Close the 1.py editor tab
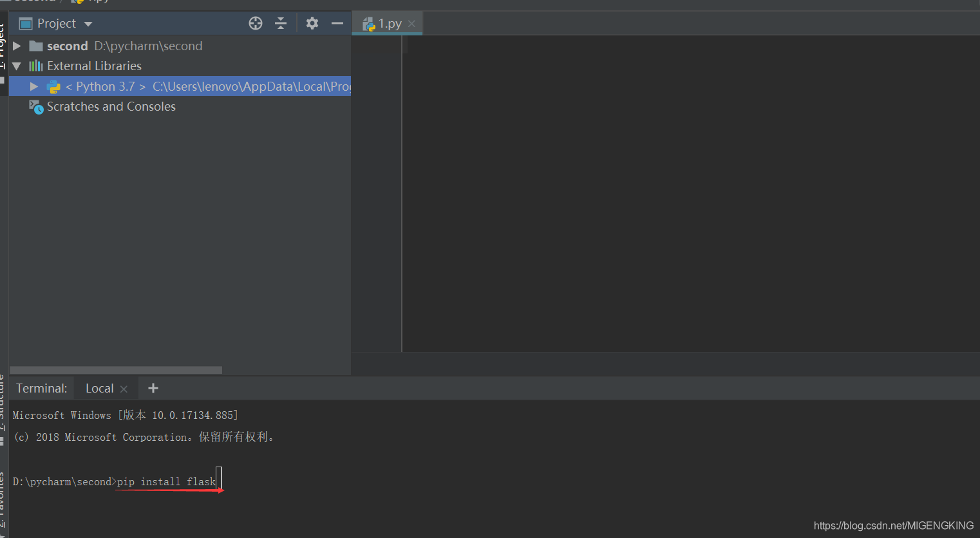 pos(411,24)
